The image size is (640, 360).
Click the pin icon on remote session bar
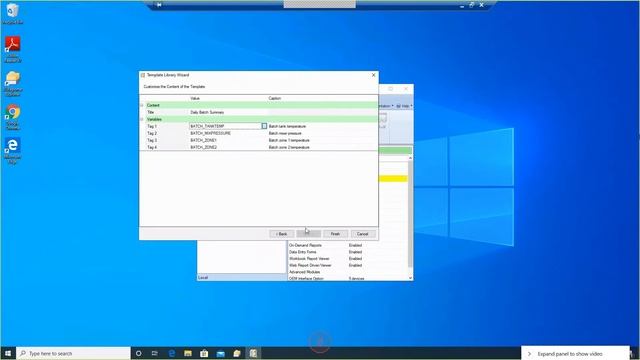click(x=159, y=5)
